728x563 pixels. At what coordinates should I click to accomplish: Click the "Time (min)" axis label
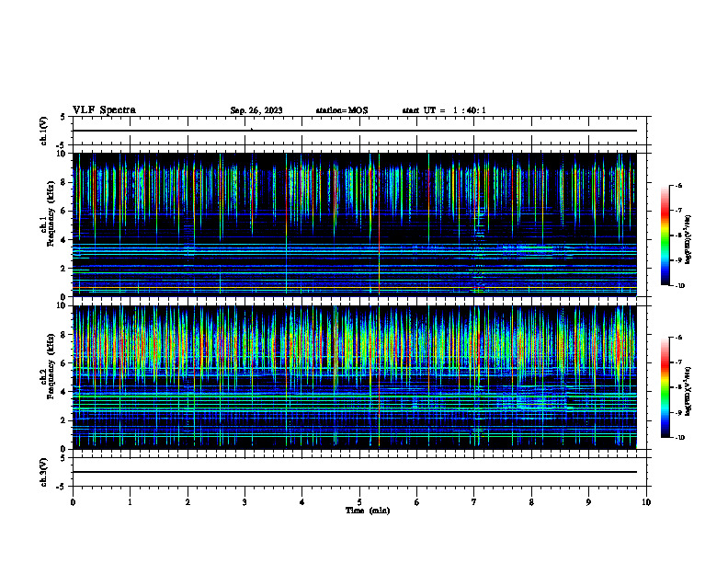[x=368, y=511]
